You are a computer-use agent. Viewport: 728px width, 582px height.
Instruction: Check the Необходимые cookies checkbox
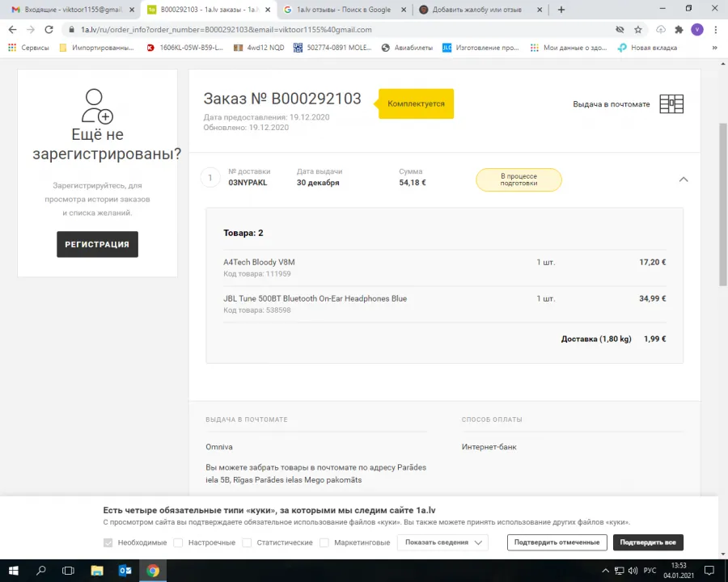[x=108, y=542]
